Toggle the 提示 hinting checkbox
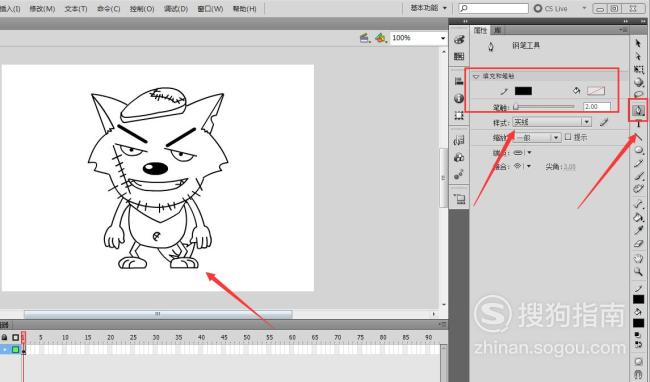 pyautogui.click(x=568, y=137)
